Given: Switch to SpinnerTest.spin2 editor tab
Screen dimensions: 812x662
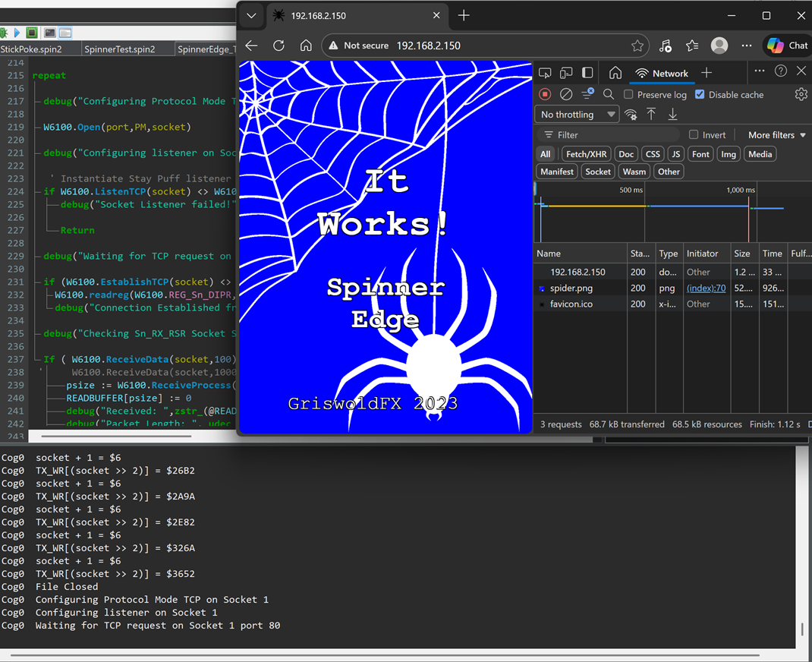Looking at the screenshot, I should (x=120, y=49).
